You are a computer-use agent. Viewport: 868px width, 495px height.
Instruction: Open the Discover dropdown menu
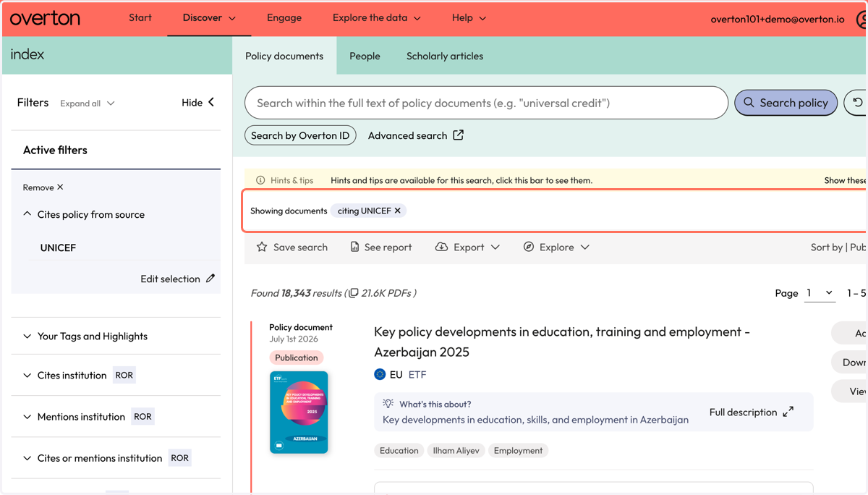pyautogui.click(x=209, y=18)
